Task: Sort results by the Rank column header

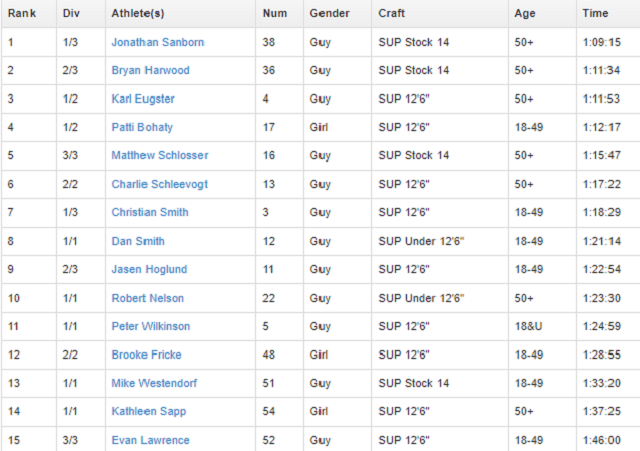Action: [x=22, y=14]
